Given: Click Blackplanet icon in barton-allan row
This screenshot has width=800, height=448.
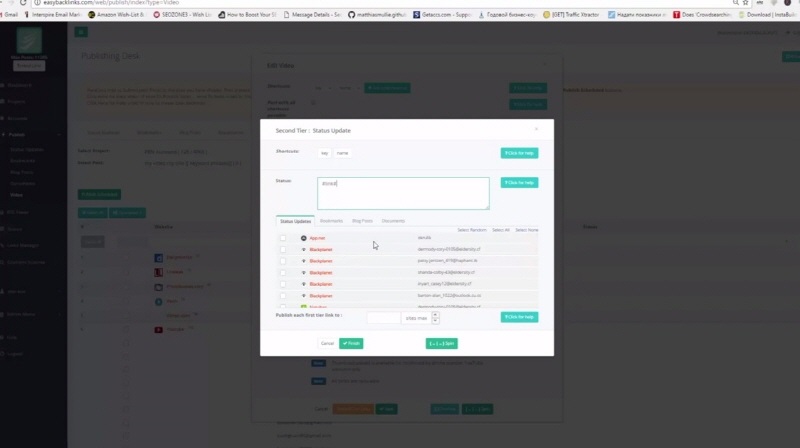Looking at the screenshot, I should pos(304,295).
